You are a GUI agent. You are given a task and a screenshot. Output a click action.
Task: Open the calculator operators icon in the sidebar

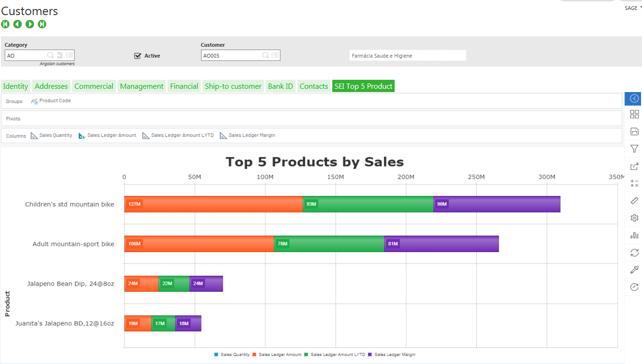634,183
